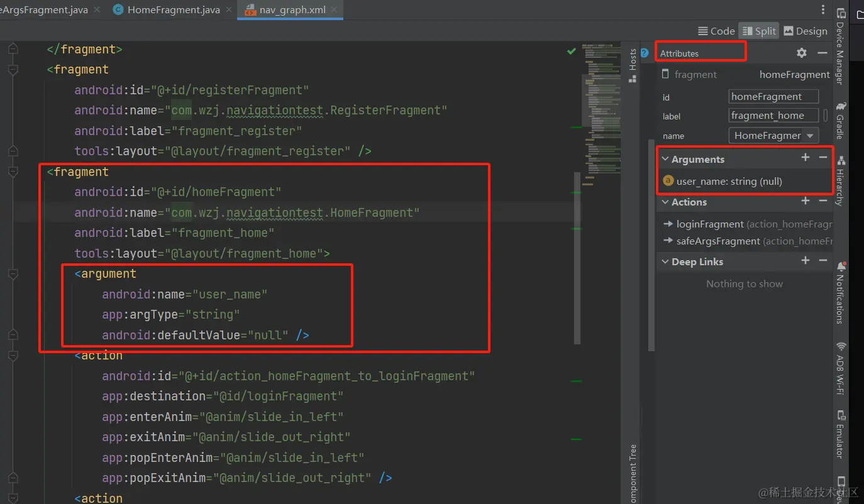864x504 pixels.
Task: Open the editor tabs more-options menu
Action: click(x=823, y=10)
